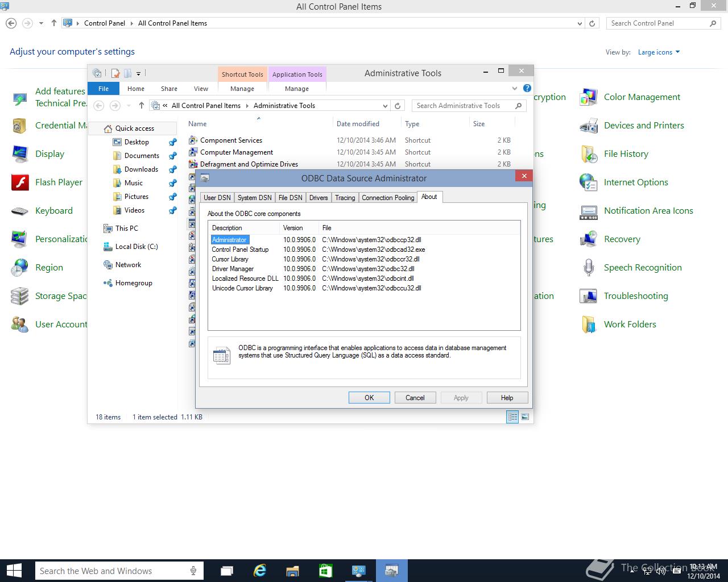Switch to the User DSN tab

coord(217,198)
